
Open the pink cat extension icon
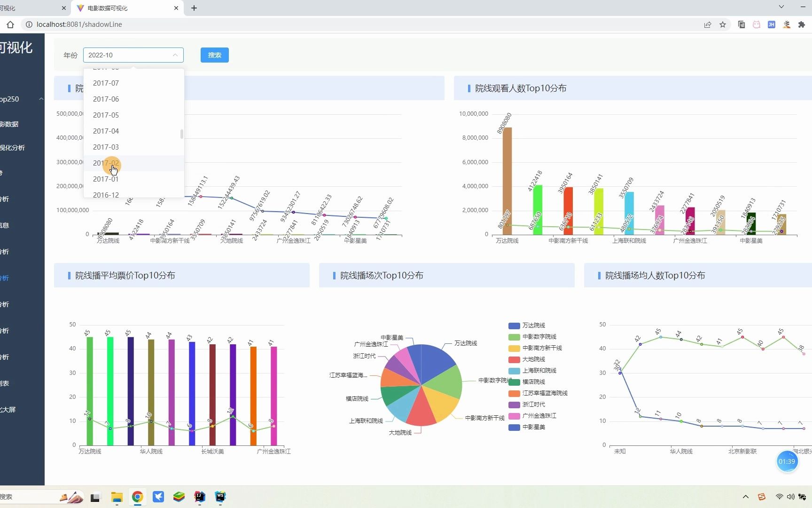tap(757, 24)
